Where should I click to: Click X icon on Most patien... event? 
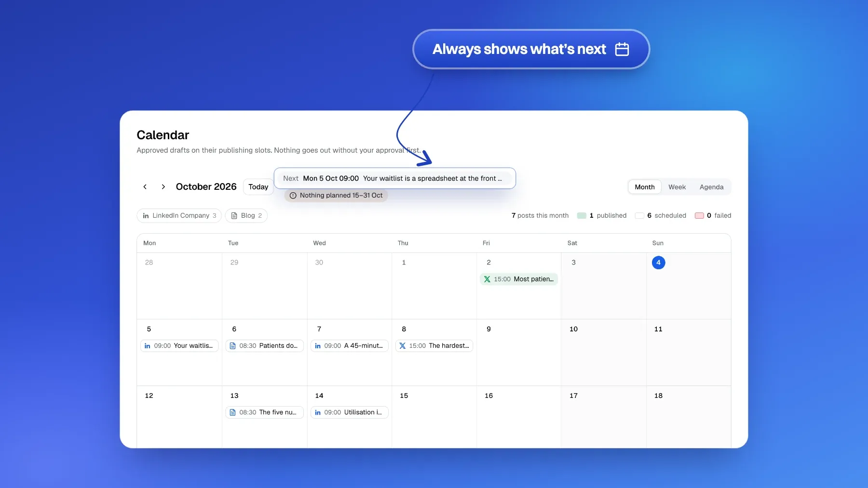pos(487,279)
